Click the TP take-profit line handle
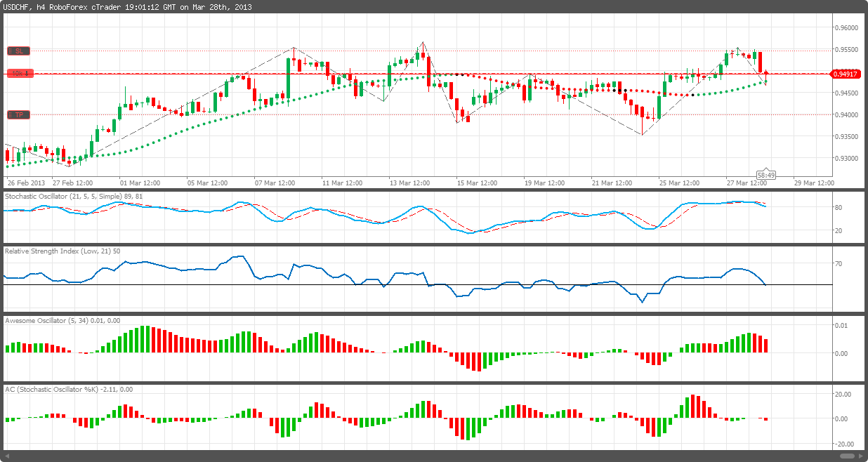 [x=18, y=114]
